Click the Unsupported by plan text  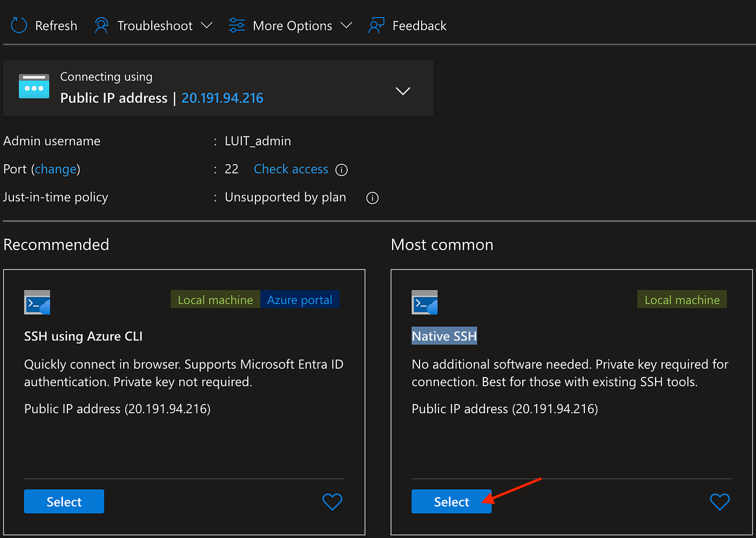click(x=285, y=197)
